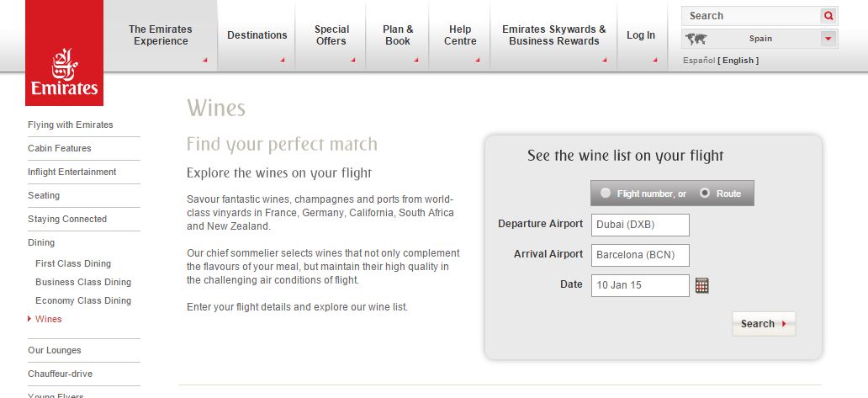Open the Help Centre menu
Viewport: 868px width, 398px height.
[x=460, y=34]
